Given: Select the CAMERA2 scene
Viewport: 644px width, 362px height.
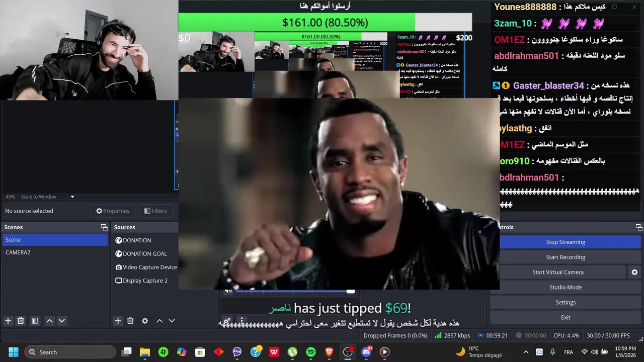Looking at the screenshot, I should pos(55,252).
